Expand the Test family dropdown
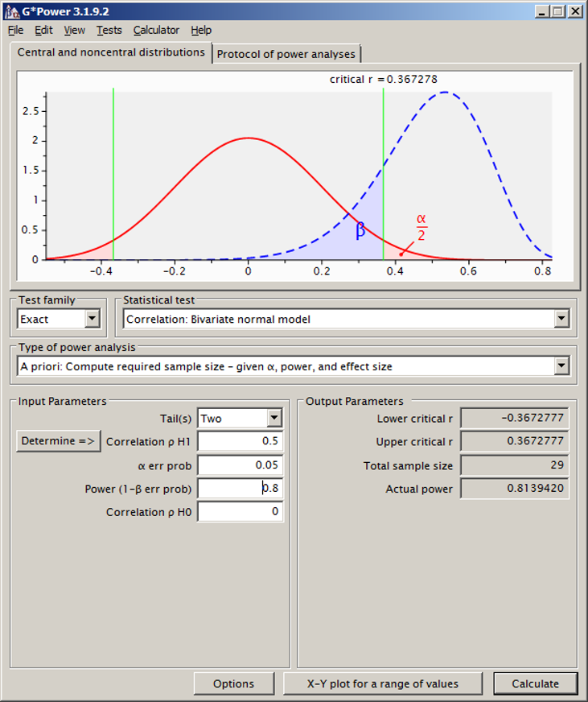The width and height of the screenshot is (588, 702). click(x=93, y=319)
